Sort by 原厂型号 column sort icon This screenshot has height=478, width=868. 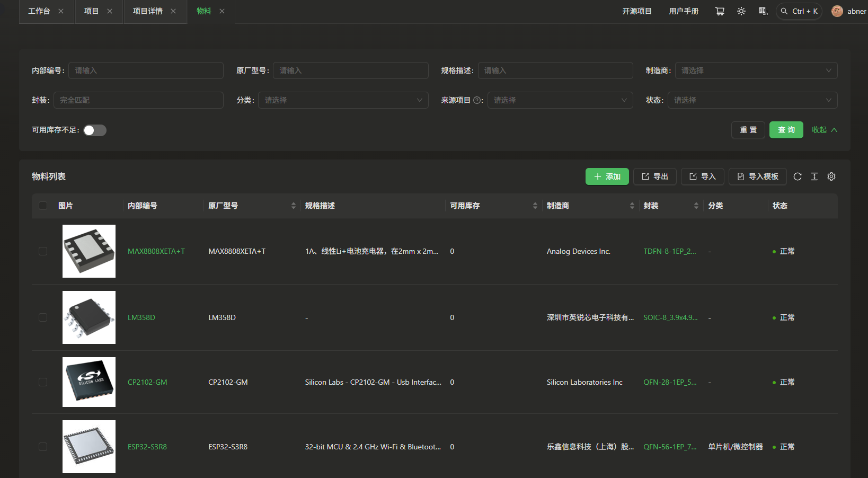coord(294,206)
